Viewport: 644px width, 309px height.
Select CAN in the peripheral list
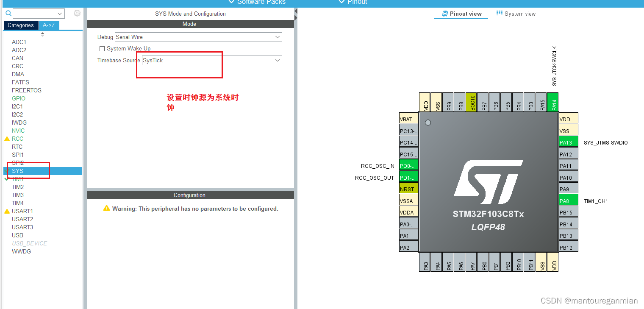17,58
